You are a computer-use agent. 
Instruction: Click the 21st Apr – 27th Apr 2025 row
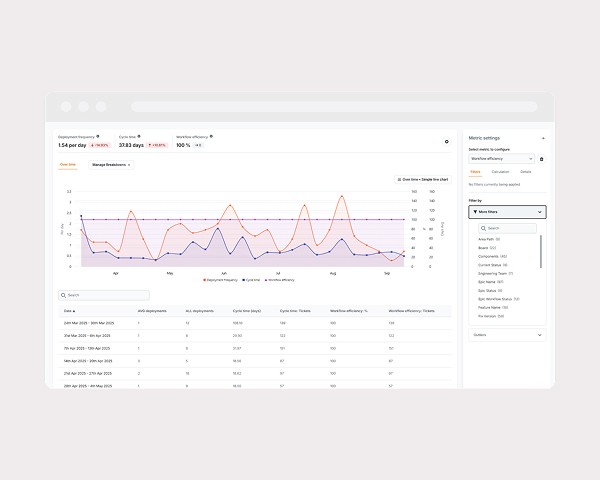coord(255,373)
